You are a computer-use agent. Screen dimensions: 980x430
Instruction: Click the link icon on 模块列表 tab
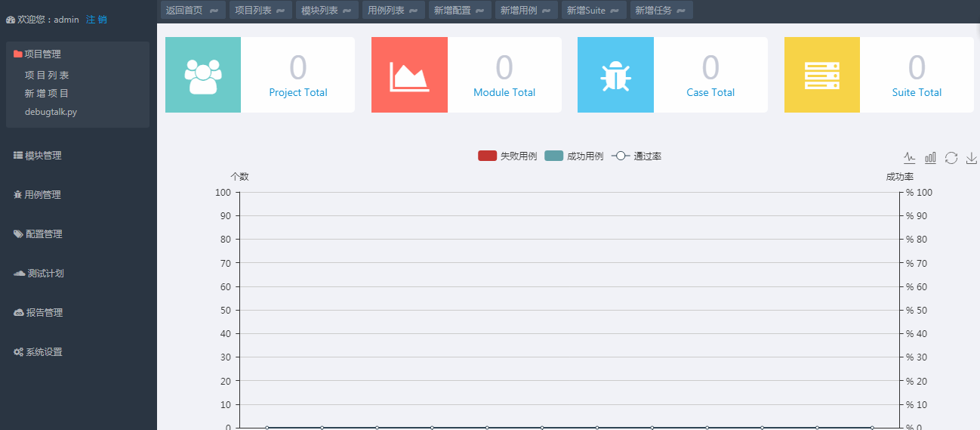coord(347,11)
